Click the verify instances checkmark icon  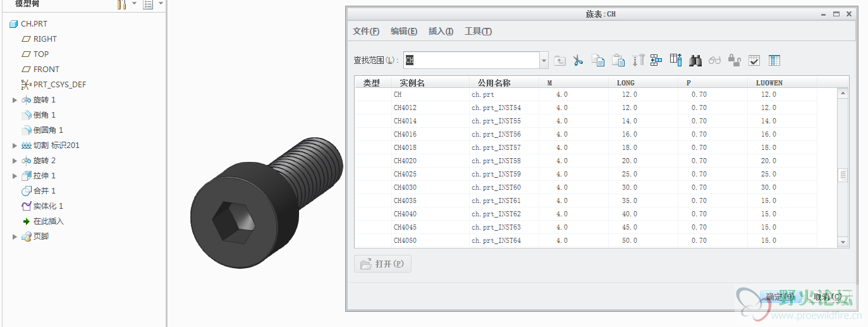(754, 60)
